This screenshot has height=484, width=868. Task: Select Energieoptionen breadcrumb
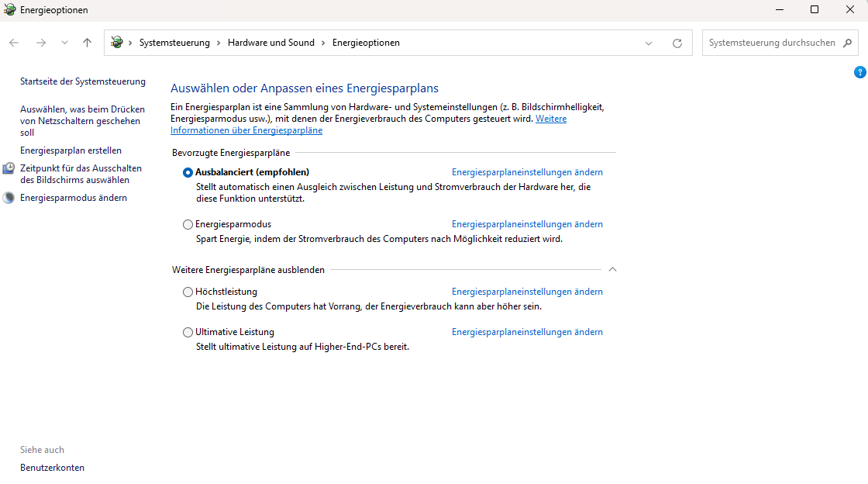366,43
